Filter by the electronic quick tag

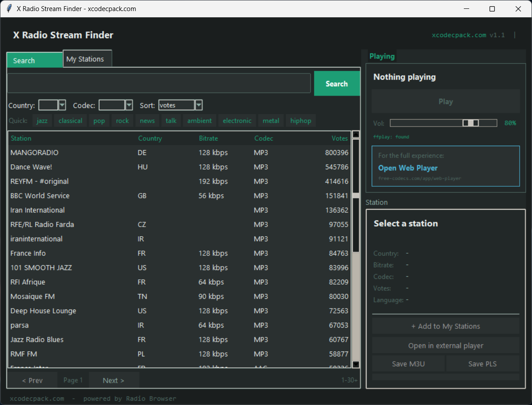[237, 121]
